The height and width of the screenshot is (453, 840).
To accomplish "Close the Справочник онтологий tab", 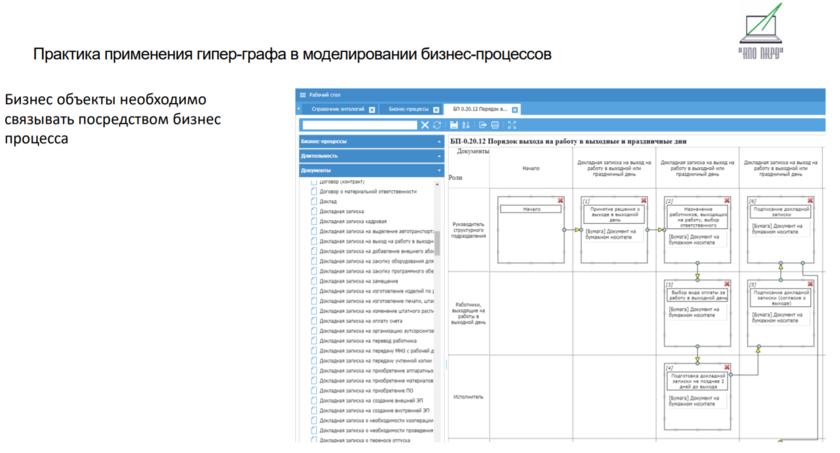I will (x=372, y=109).
